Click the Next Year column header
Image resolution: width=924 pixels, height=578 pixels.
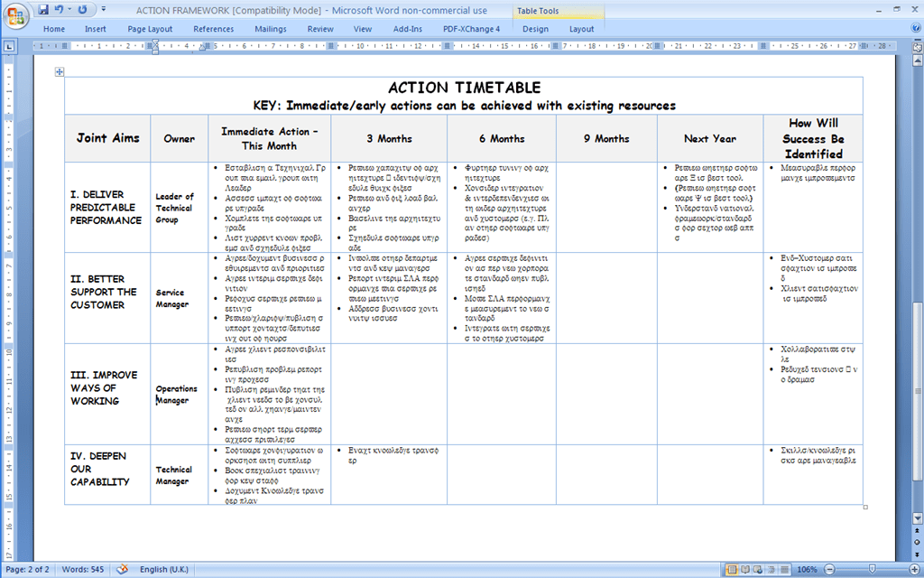pyautogui.click(x=710, y=138)
